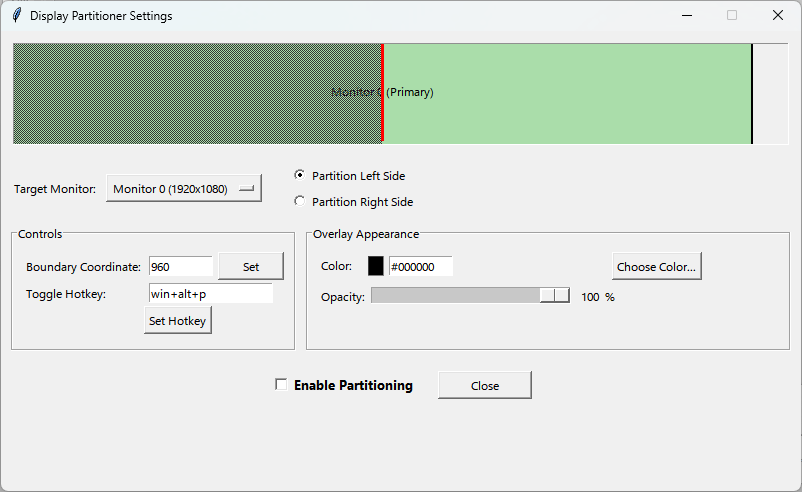Click the color hex code field
This screenshot has width=802, height=492.
point(420,266)
